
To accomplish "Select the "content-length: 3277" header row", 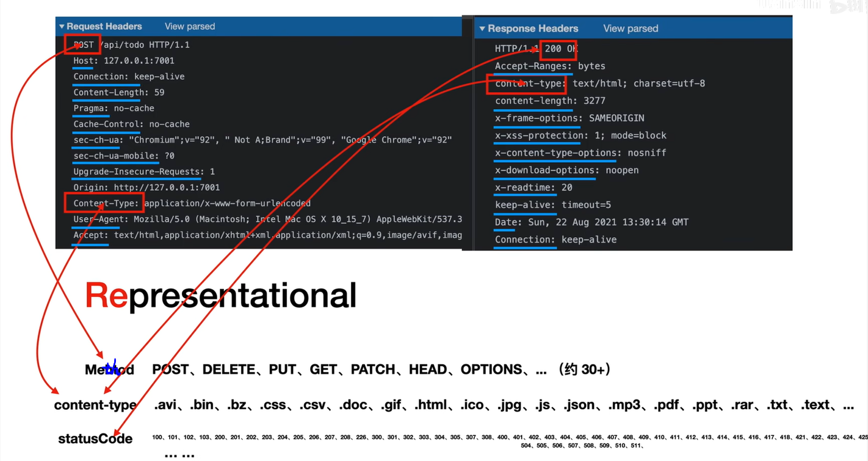I will coord(550,101).
